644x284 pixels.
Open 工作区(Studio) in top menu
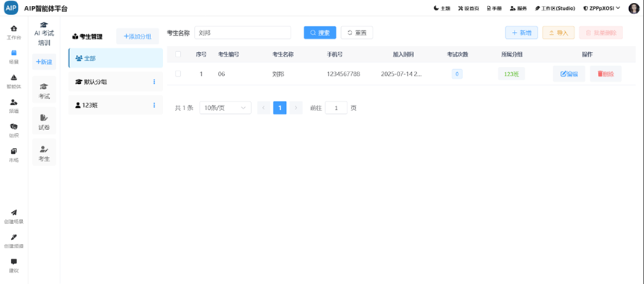(x=555, y=8)
